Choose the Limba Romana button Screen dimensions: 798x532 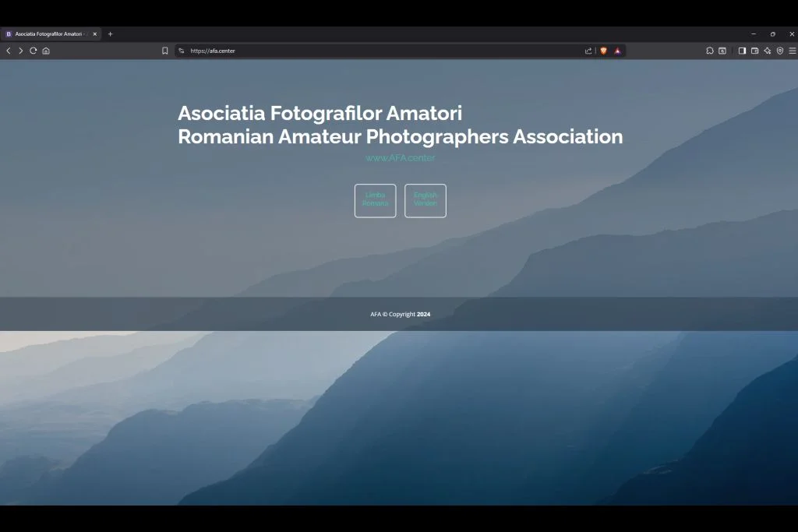click(375, 200)
